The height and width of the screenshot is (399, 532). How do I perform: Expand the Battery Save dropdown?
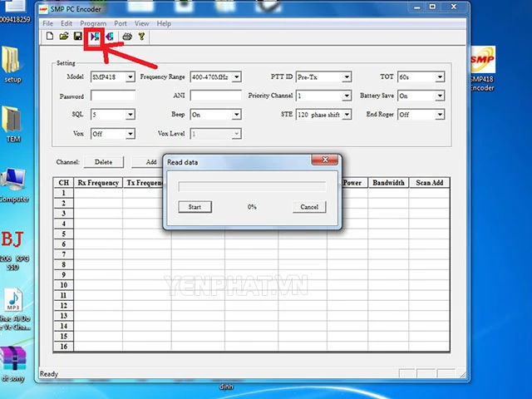coord(440,96)
